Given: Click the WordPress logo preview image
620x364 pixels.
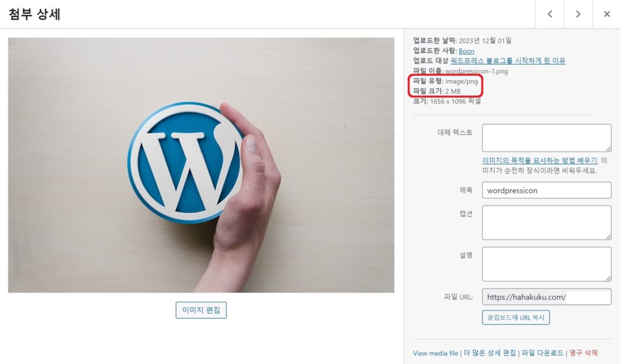Looking at the screenshot, I should 201,165.
